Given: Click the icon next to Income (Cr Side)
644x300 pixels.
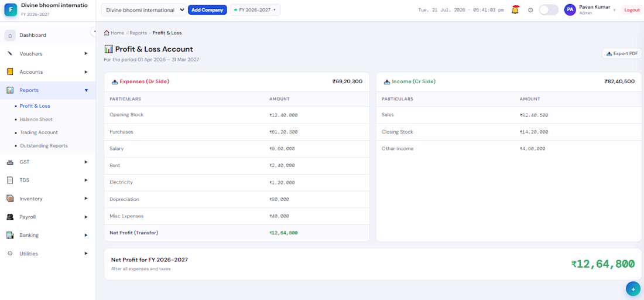Looking at the screenshot, I should [387, 82].
